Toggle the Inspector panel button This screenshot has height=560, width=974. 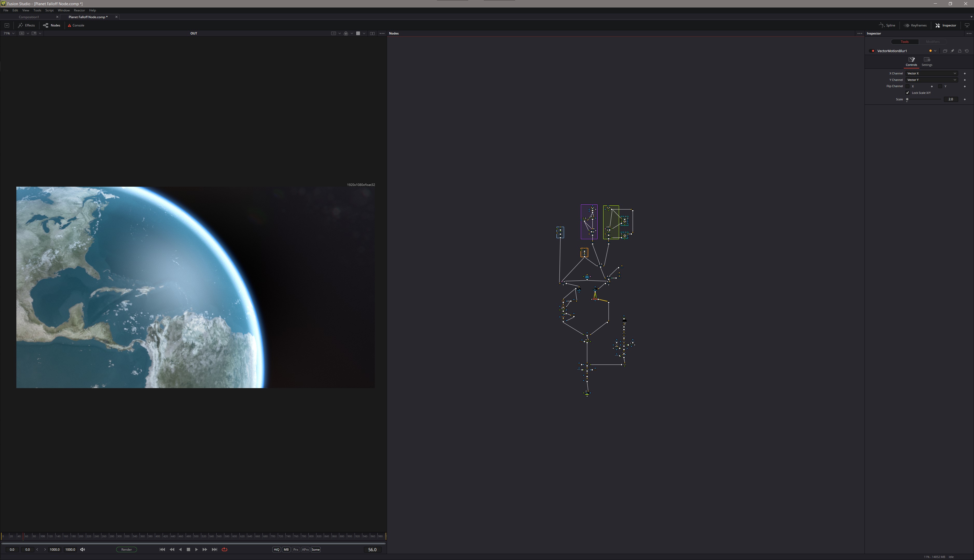click(x=946, y=25)
